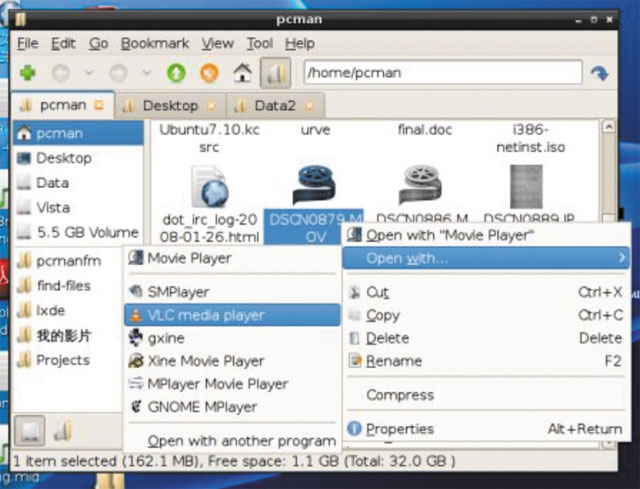Open the Bookmark menu
640x489 pixels.
click(155, 43)
